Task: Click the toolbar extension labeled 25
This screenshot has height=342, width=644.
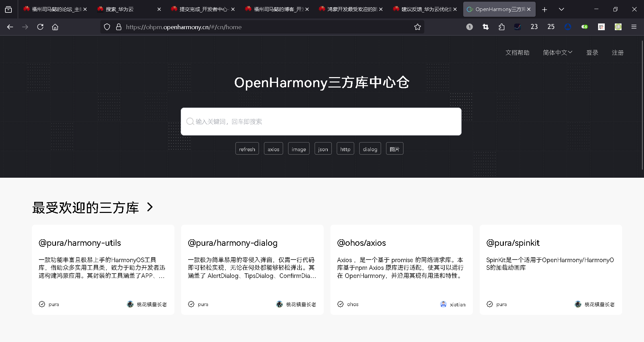Action: click(x=551, y=27)
